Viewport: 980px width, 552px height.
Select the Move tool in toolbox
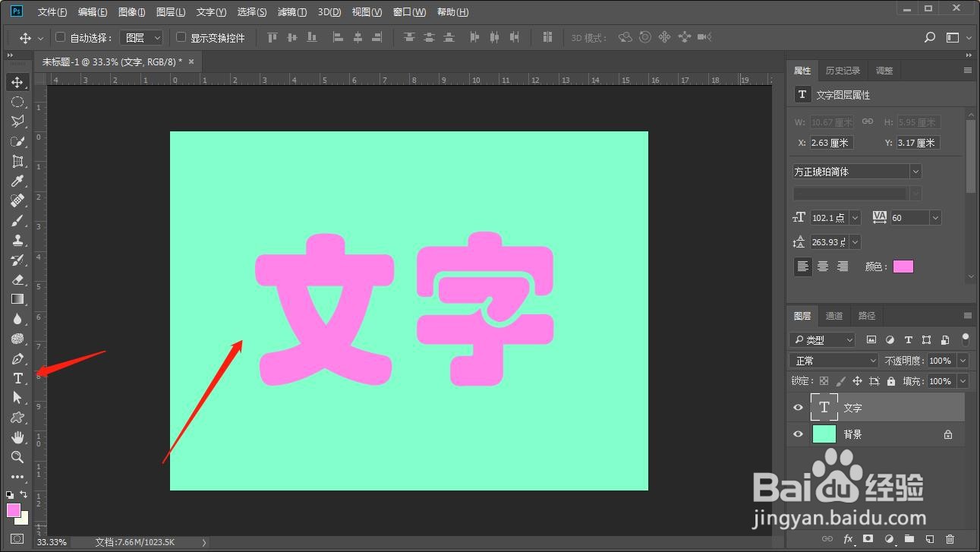[x=17, y=82]
